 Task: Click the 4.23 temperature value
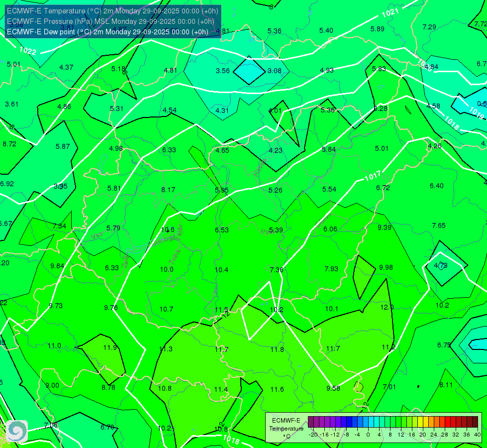tap(276, 150)
